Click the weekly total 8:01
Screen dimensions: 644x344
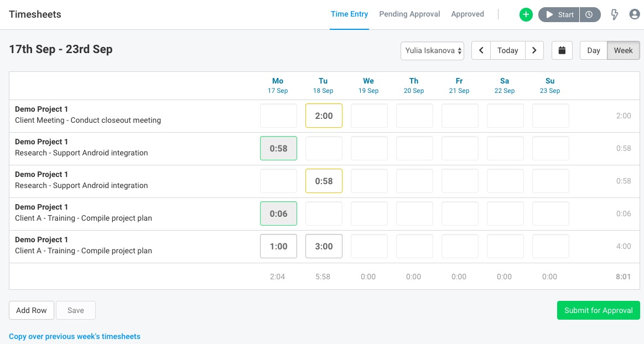pyautogui.click(x=623, y=277)
